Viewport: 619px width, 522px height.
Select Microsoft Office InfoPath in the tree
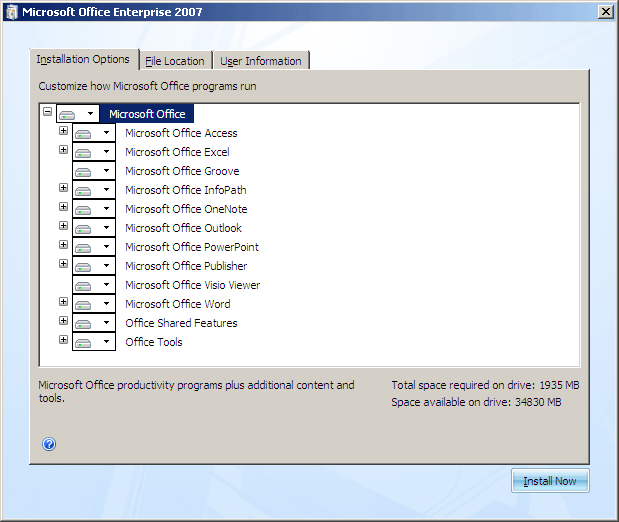[x=186, y=190]
